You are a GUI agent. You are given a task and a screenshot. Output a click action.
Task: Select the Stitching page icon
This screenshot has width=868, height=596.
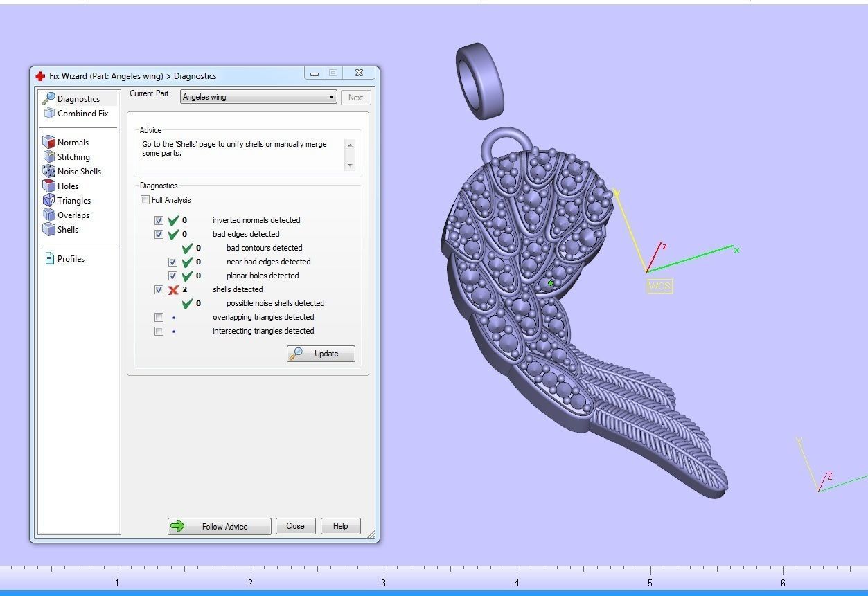pos(48,156)
